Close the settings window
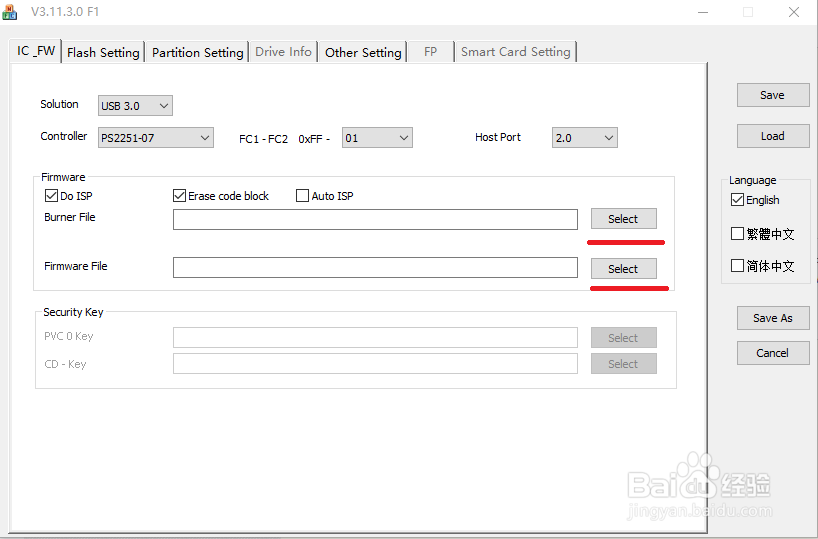 tap(793, 12)
